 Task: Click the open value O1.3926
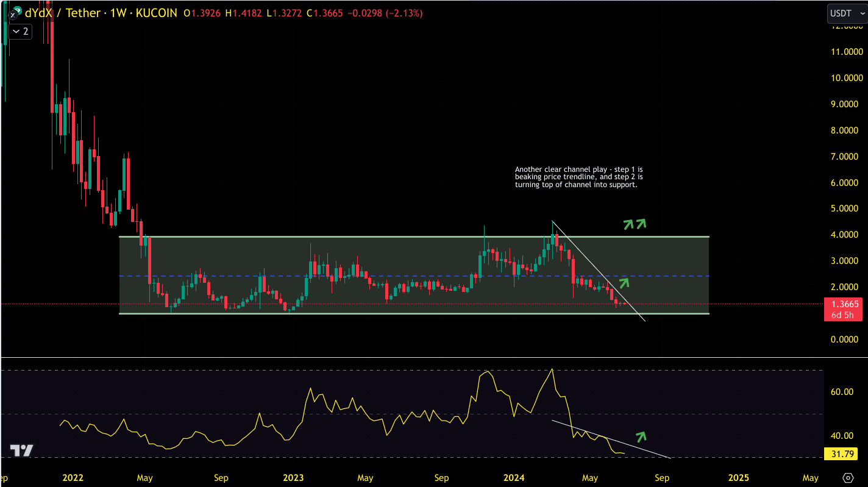[203, 13]
